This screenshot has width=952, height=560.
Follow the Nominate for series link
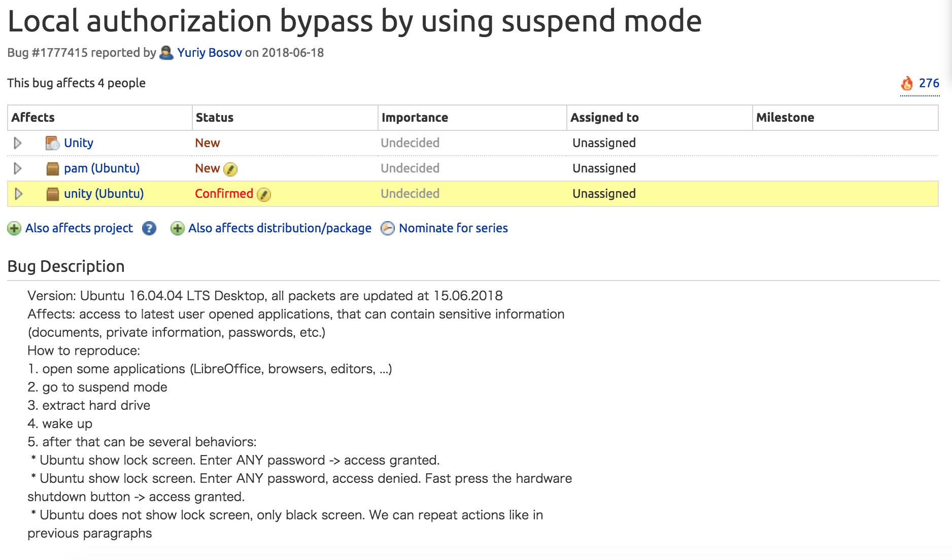point(453,228)
